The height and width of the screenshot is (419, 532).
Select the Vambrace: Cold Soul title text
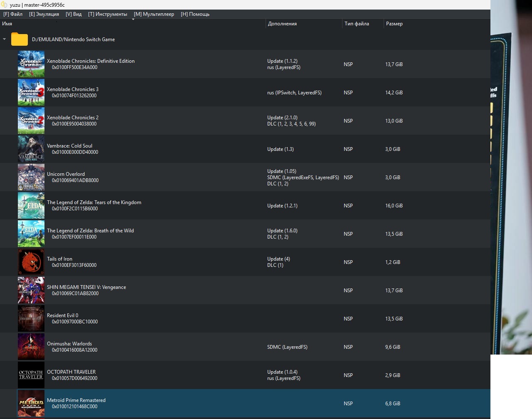tap(69, 146)
